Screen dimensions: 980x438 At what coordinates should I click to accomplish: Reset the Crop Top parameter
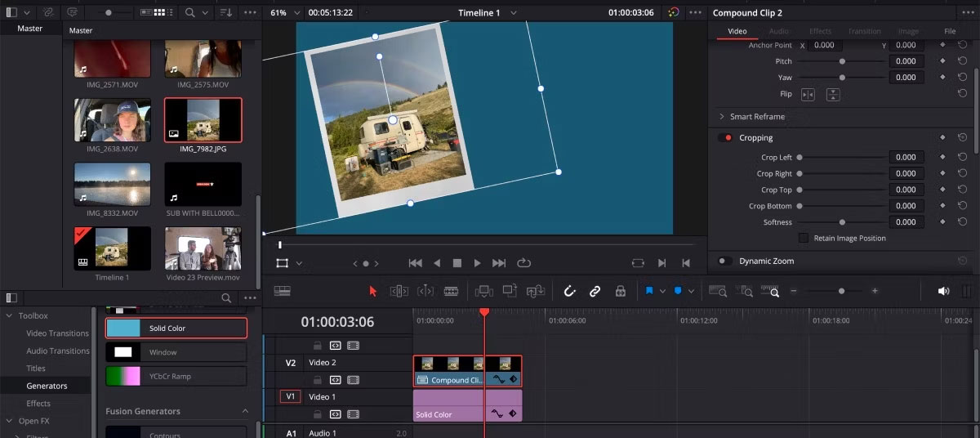pyautogui.click(x=963, y=190)
